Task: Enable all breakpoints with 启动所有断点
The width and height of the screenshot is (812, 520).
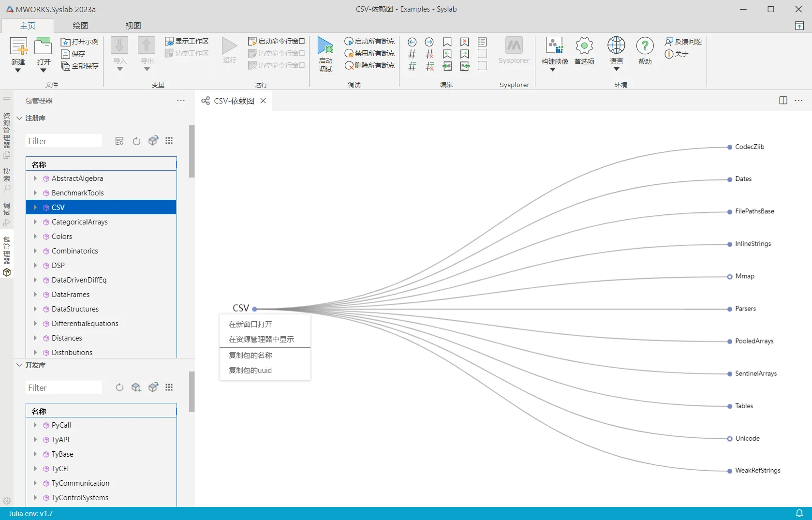Action: pos(370,41)
